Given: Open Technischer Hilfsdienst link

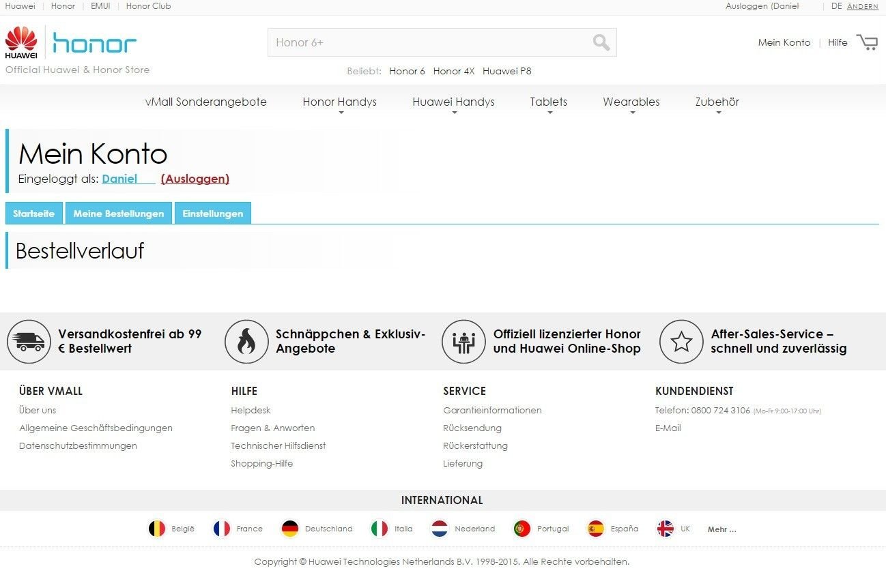Looking at the screenshot, I should 278,445.
